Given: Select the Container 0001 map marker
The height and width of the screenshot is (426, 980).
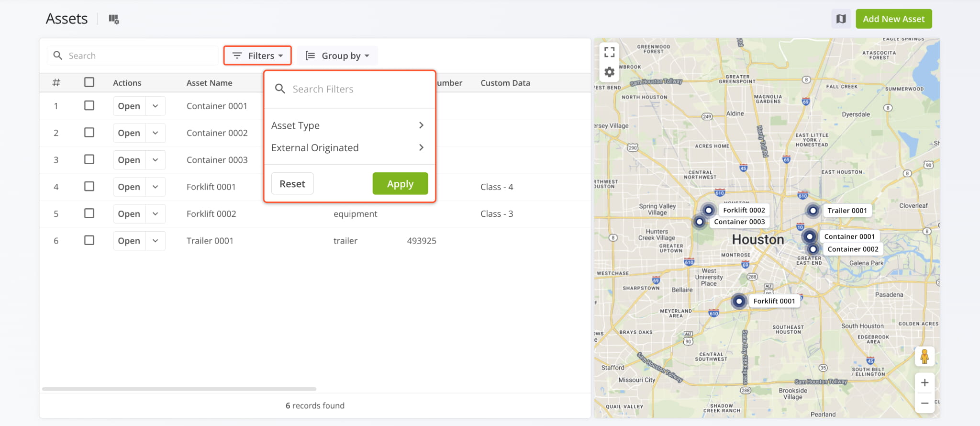Looking at the screenshot, I should pyautogui.click(x=809, y=236).
